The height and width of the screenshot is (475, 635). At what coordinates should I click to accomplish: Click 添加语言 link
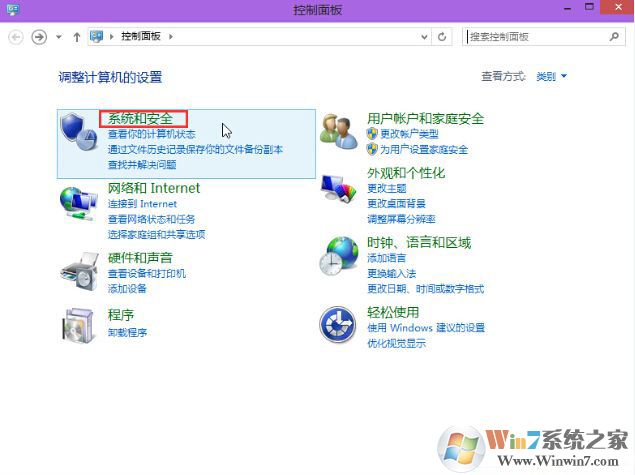click(x=386, y=258)
